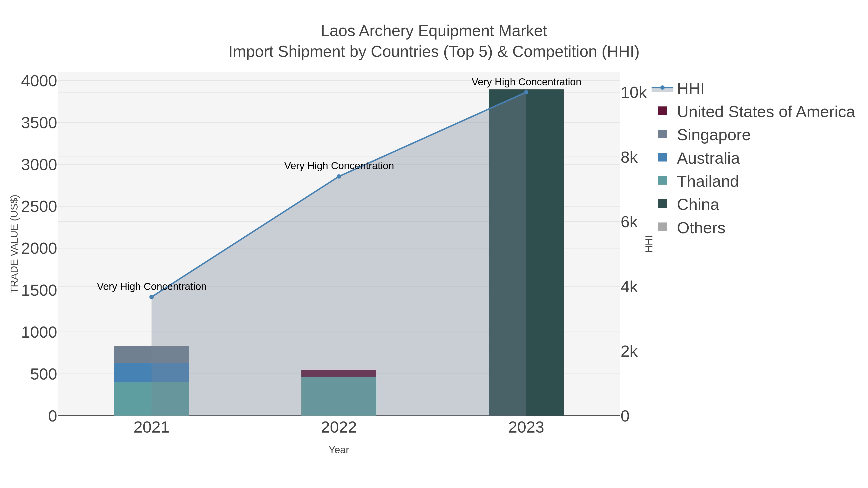The height and width of the screenshot is (488, 868).
Task: Select the 2021 HHI data point
Action: point(152,297)
